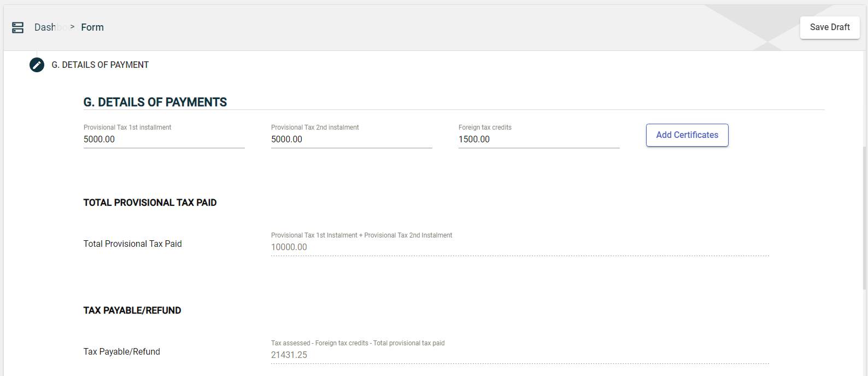
Task: Select the Form breadcrumb item
Action: [x=92, y=27]
